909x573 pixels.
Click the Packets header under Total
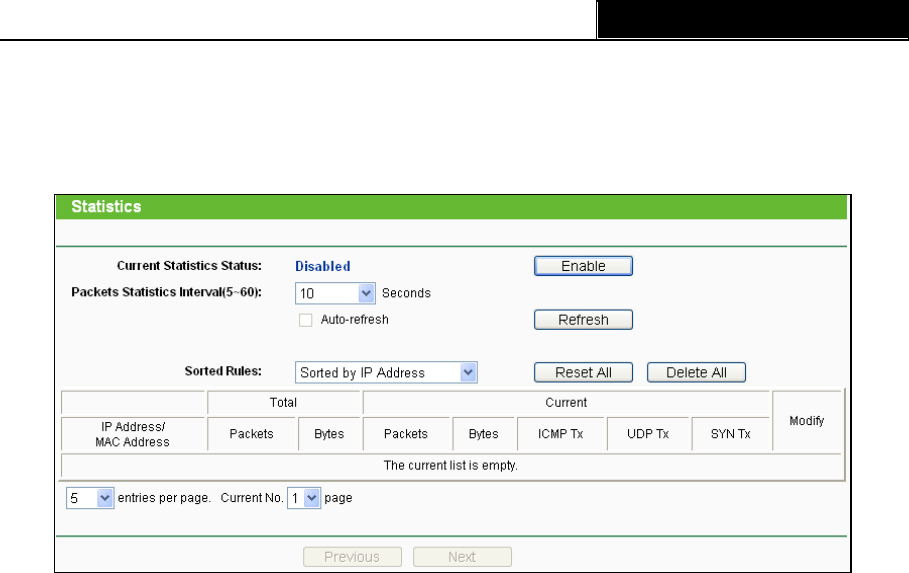(x=252, y=434)
